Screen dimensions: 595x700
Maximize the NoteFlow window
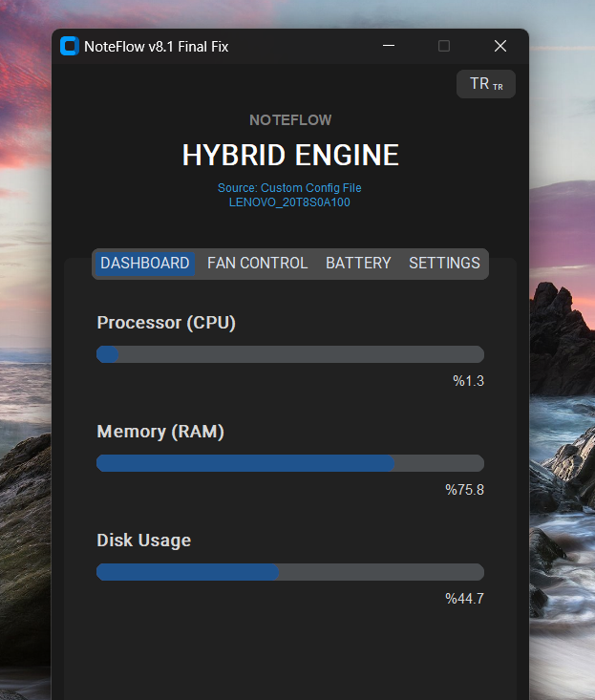click(444, 46)
